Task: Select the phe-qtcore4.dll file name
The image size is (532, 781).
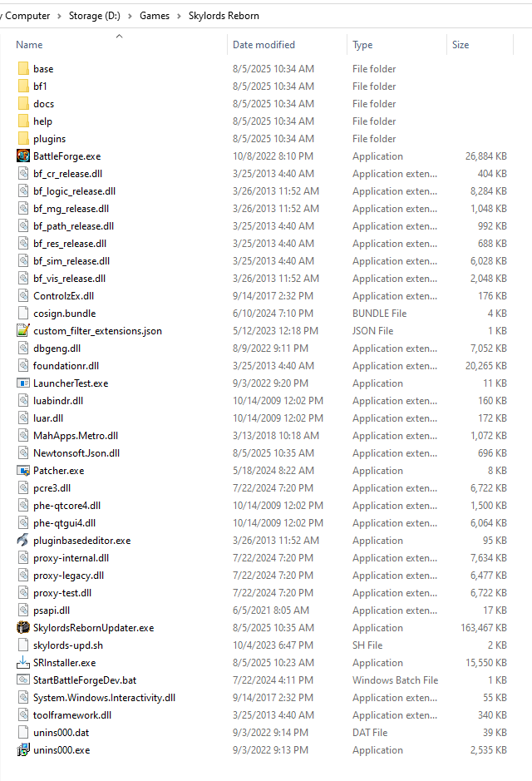Action: (x=66, y=506)
